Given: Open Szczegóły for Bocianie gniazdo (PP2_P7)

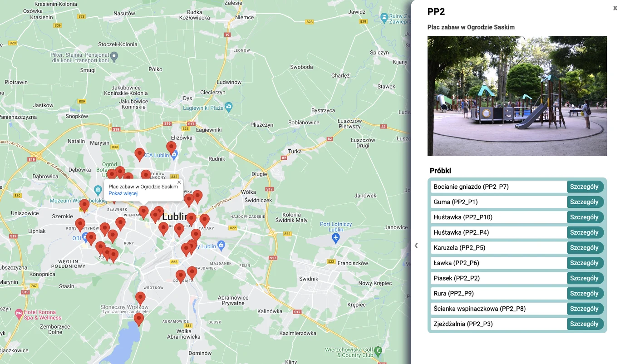Looking at the screenshot, I should (x=585, y=187).
